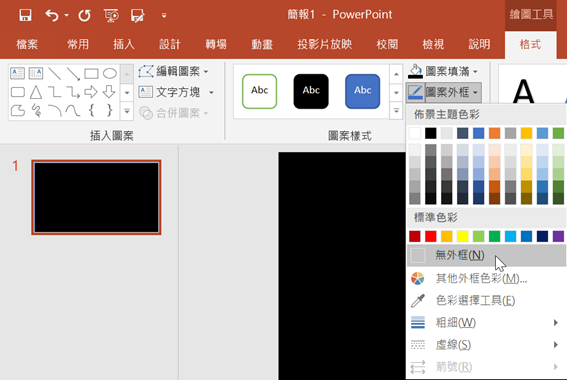567x380 pixels.
Task: Select the horizontal text box shape
Action: pyautogui.click(x=17, y=73)
